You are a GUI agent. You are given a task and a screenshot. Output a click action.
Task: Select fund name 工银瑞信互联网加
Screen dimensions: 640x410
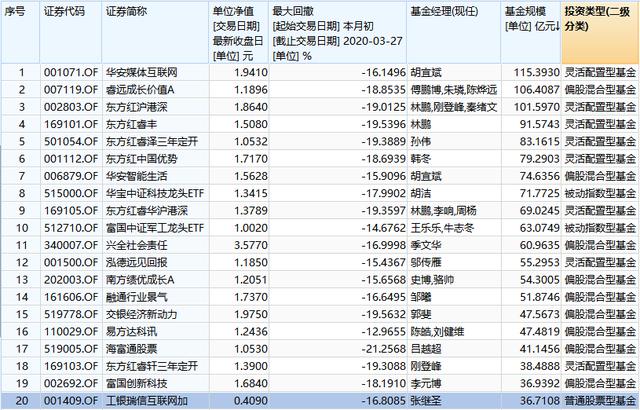click(147, 401)
